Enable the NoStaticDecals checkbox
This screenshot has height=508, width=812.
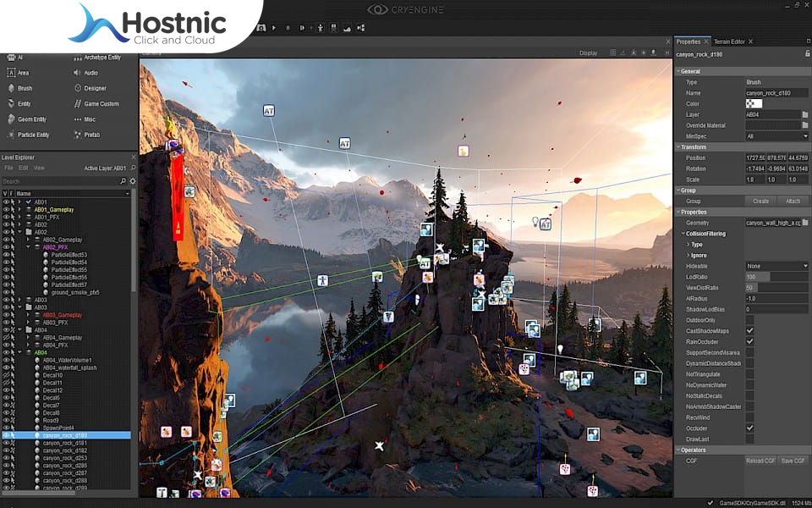pos(749,396)
